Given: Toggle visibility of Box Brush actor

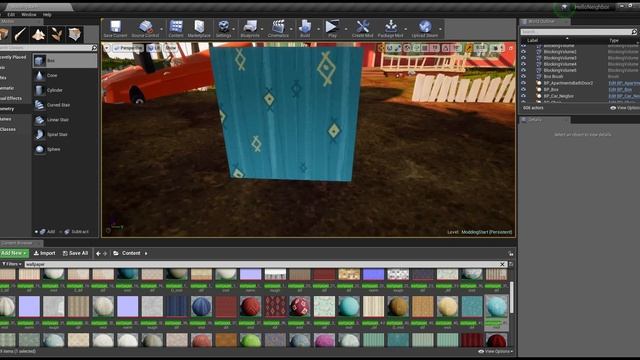Looking at the screenshot, I should pyautogui.click(x=523, y=76).
